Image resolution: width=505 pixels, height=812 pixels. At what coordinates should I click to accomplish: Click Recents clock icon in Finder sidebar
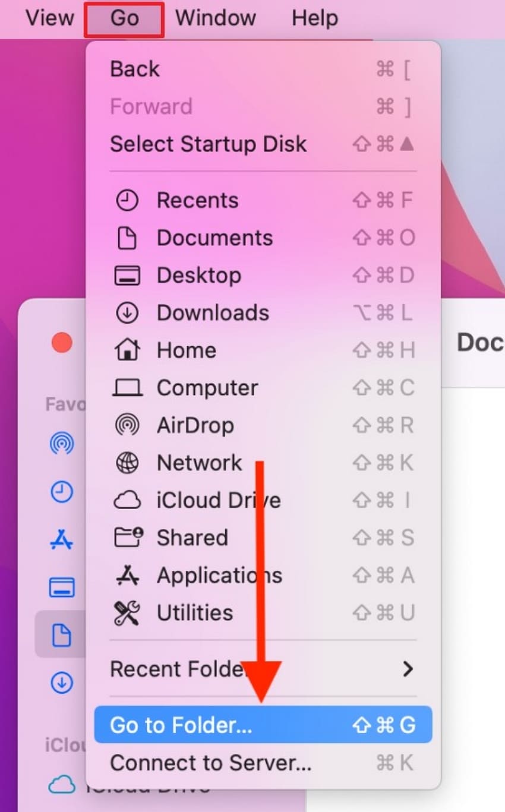pyautogui.click(x=62, y=492)
